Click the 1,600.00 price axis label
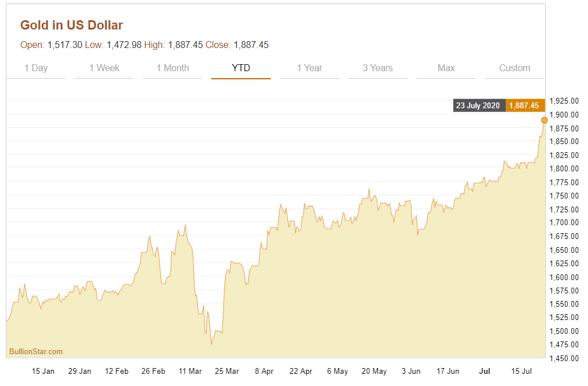 click(x=564, y=277)
